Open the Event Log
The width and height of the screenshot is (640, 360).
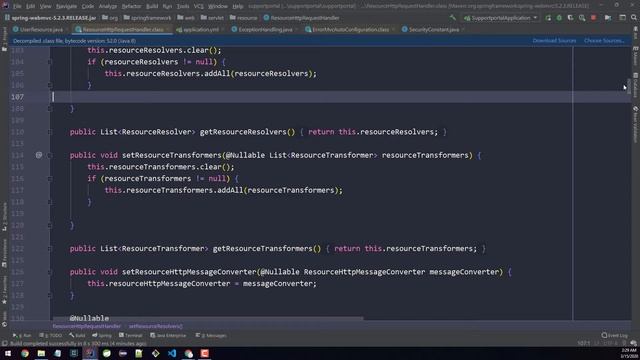tap(615, 336)
